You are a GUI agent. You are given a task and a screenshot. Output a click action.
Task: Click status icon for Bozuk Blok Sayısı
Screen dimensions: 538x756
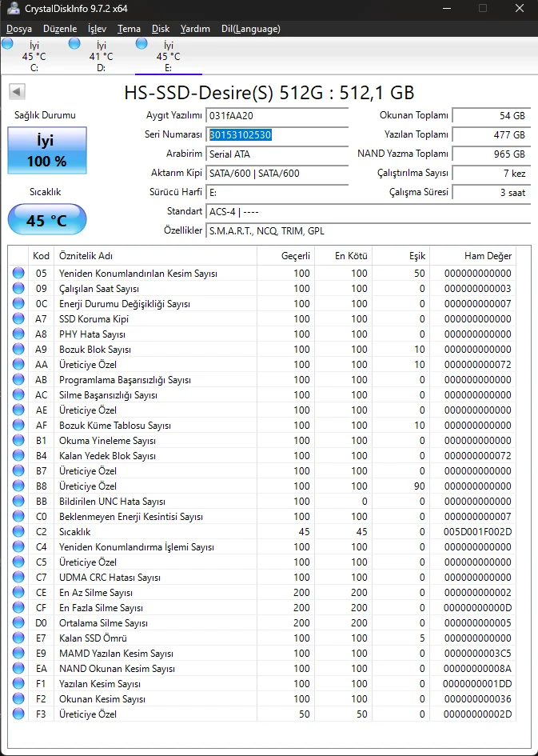click(18, 349)
